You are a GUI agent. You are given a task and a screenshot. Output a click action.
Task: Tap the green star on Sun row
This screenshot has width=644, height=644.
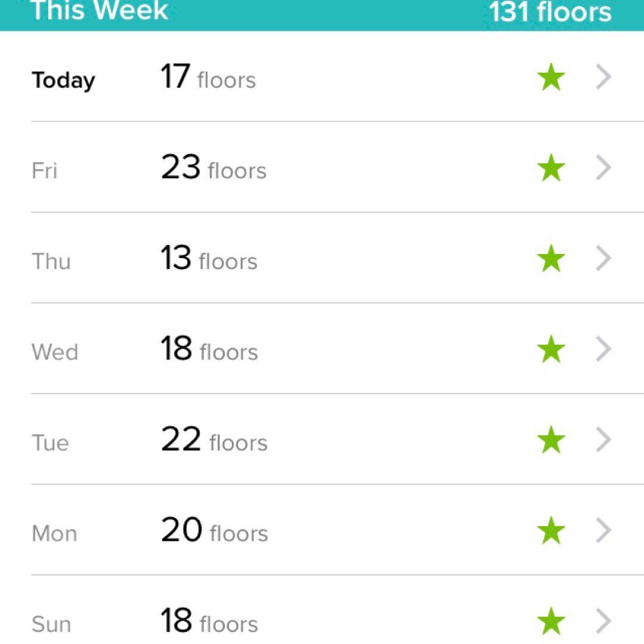coord(551,622)
